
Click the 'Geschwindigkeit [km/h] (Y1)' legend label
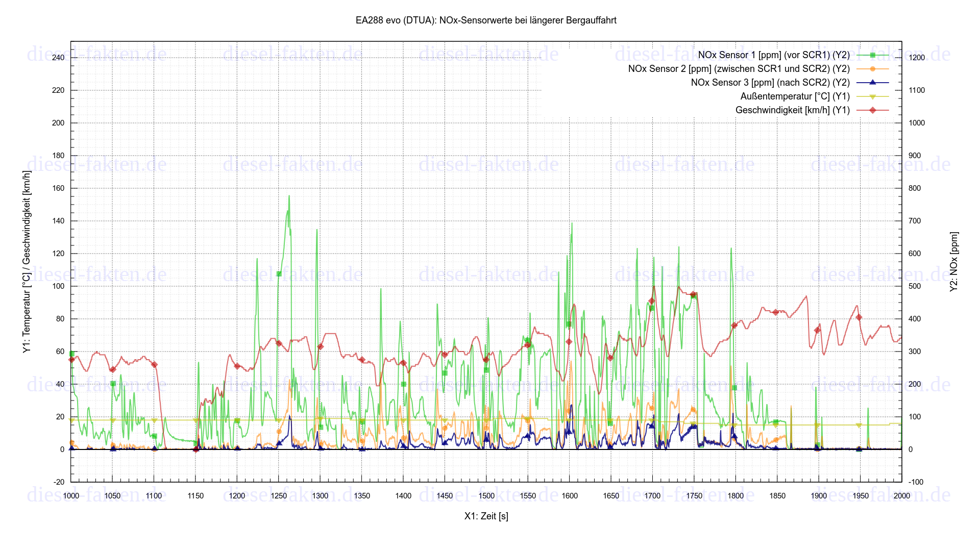coord(792,110)
